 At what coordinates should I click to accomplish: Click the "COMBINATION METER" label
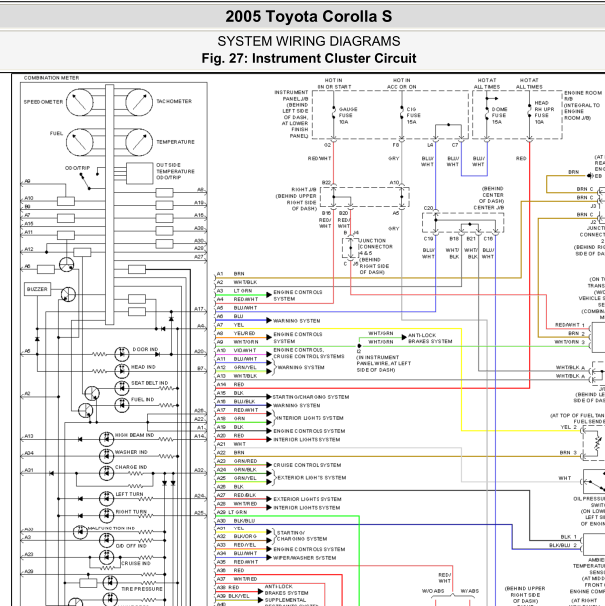pos(51,78)
